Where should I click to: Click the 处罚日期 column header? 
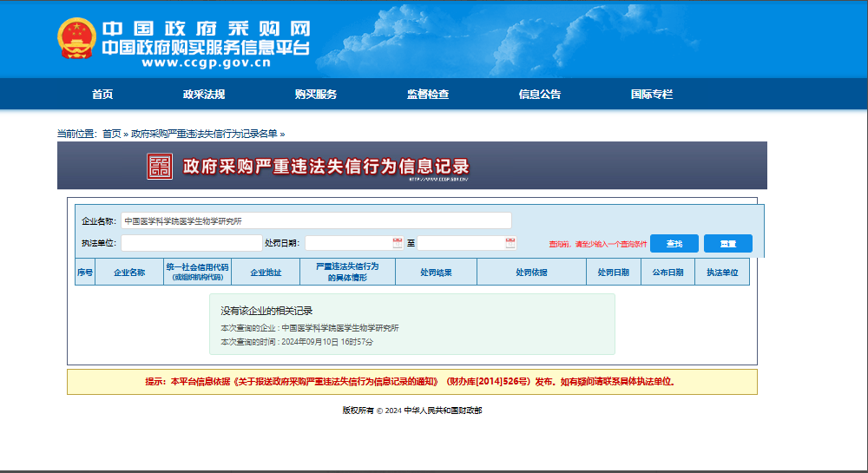coord(614,273)
